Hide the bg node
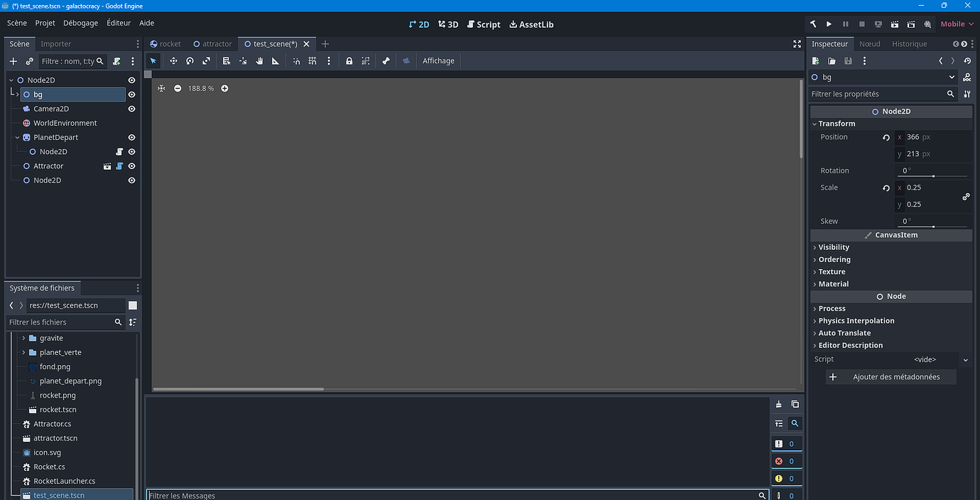The width and height of the screenshot is (980, 500). click(x=131, y=94)
